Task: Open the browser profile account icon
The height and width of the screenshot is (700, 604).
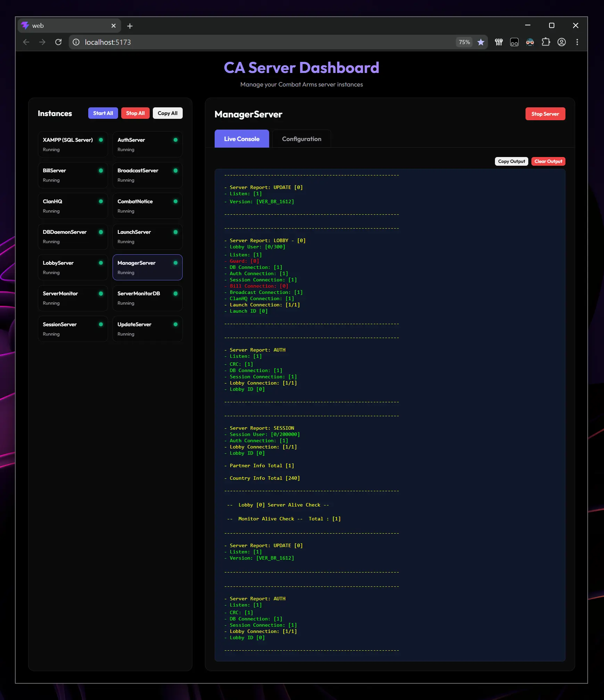Action: pyautogui.click(x=562, y=42)
